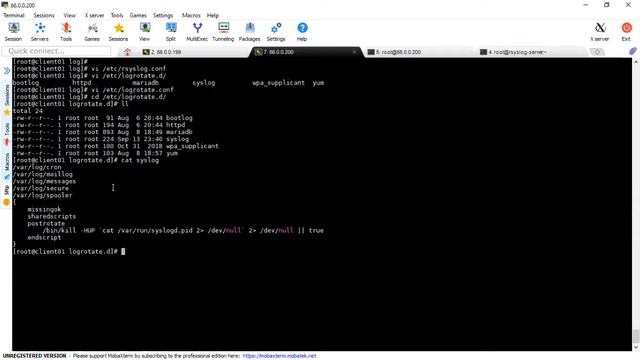Open the Session toolbar button
This screenshot has height=360, width=640.
pyautogui.click(x=13, y=32)
